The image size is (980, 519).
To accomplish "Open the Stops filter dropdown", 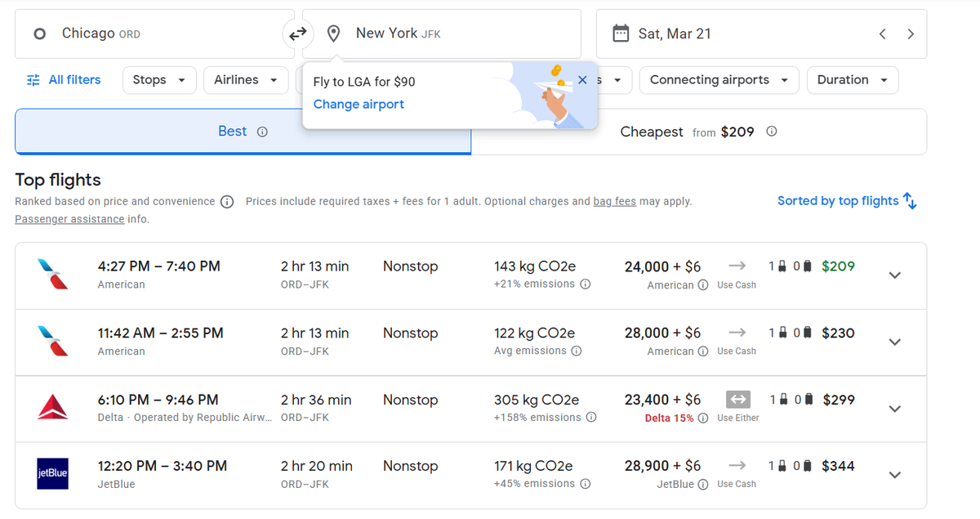I will click(x=159, y=80).
